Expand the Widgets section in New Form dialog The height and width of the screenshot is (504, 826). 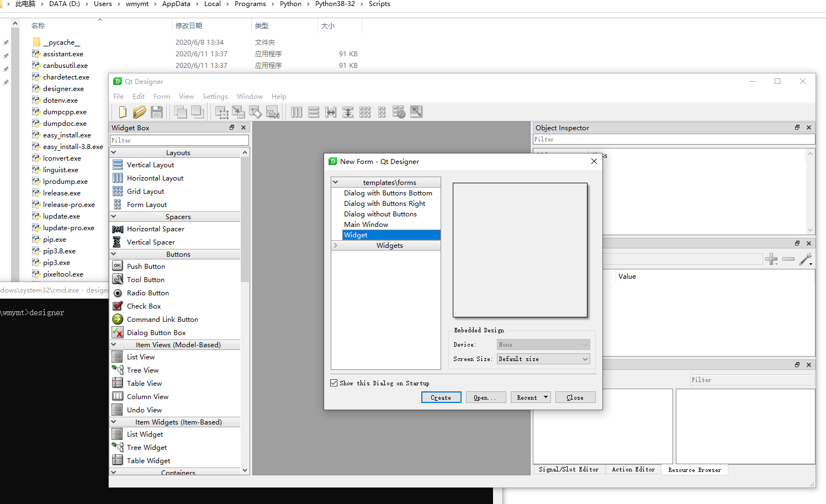(335, 245)
